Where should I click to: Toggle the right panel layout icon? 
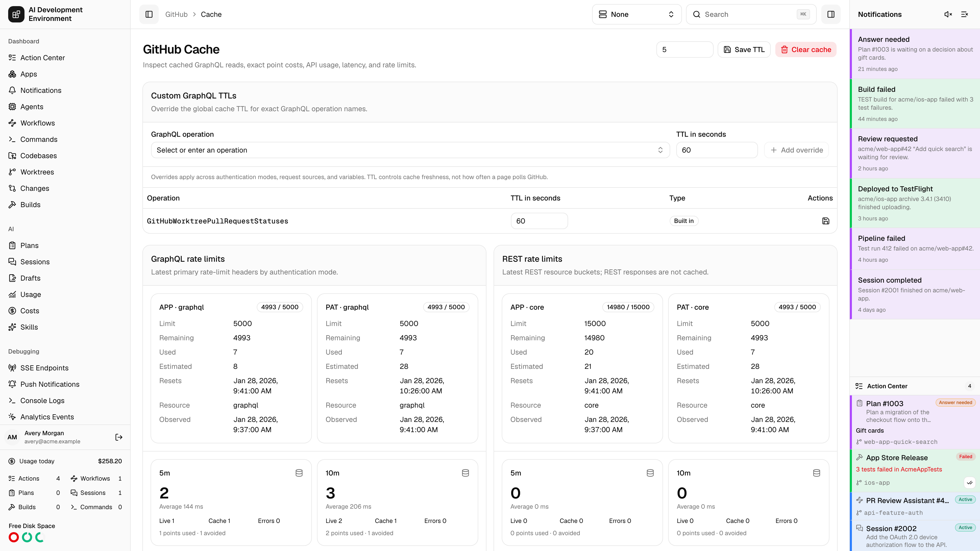pyautogui.click(x=831, y=15)
